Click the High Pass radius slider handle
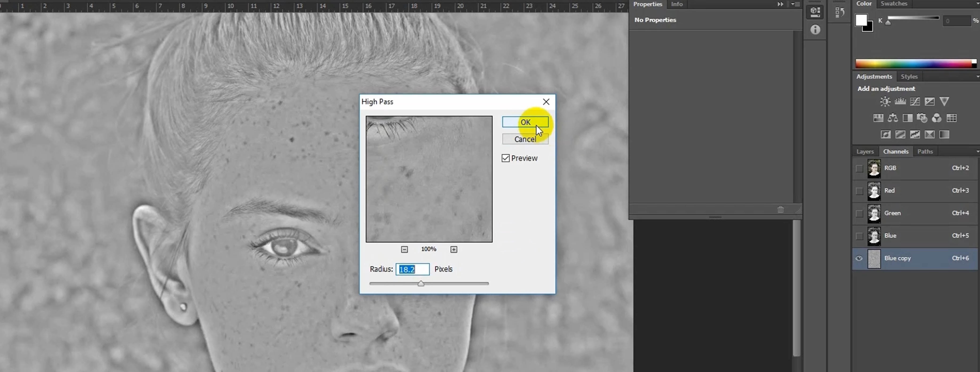The height and width of the screenshot is (372, 980). [421, 283]
